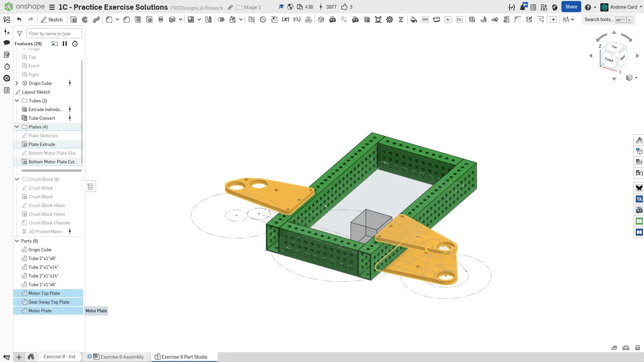
Task: Collapse the Plates (4) folder
Action: (17, 127)
